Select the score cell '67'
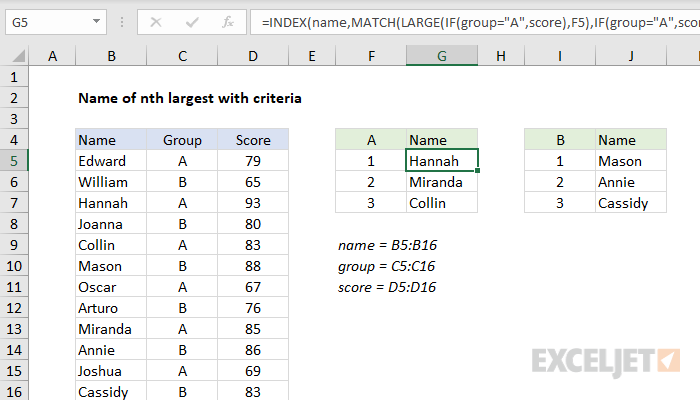The width and height of the screenshot is (700, 400). pyautogui.click(x=253, y=287)
